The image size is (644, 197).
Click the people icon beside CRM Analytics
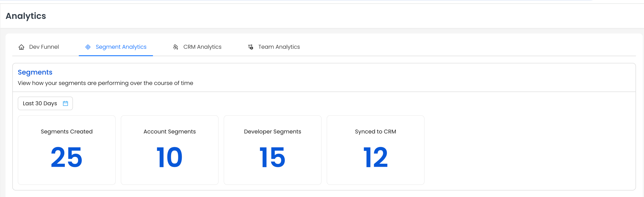(176, 47)
